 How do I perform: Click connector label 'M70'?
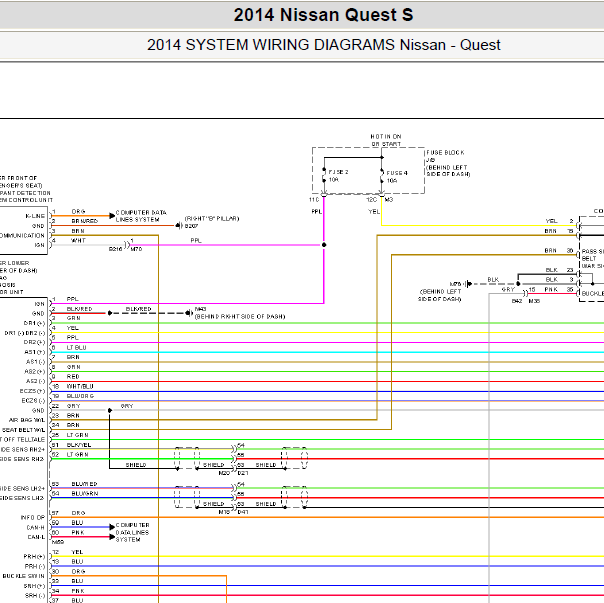click(x=136, y=249)
